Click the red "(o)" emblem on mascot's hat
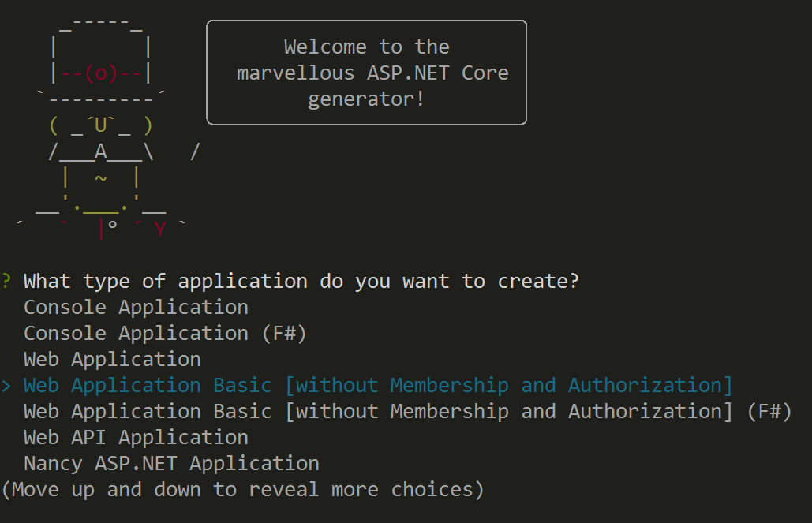The width and height of the screenshot is (812, 523). click(x=100, y=74)
